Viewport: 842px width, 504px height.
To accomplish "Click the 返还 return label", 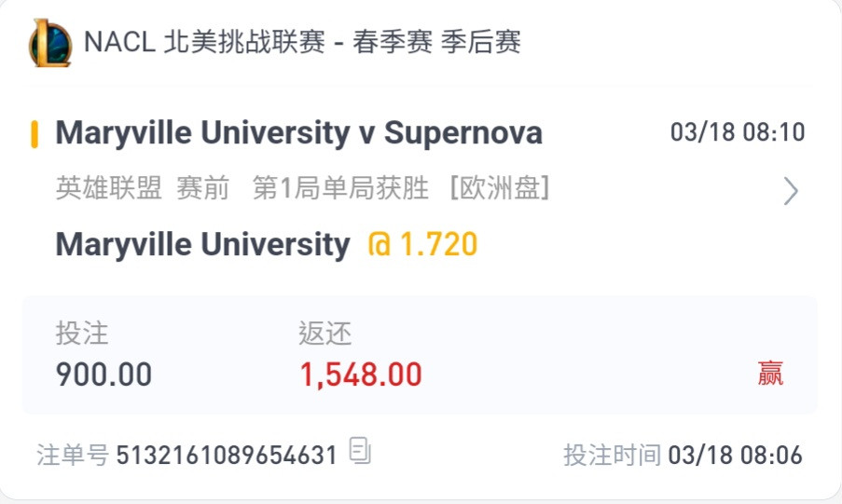I will [x=324, y=334].
